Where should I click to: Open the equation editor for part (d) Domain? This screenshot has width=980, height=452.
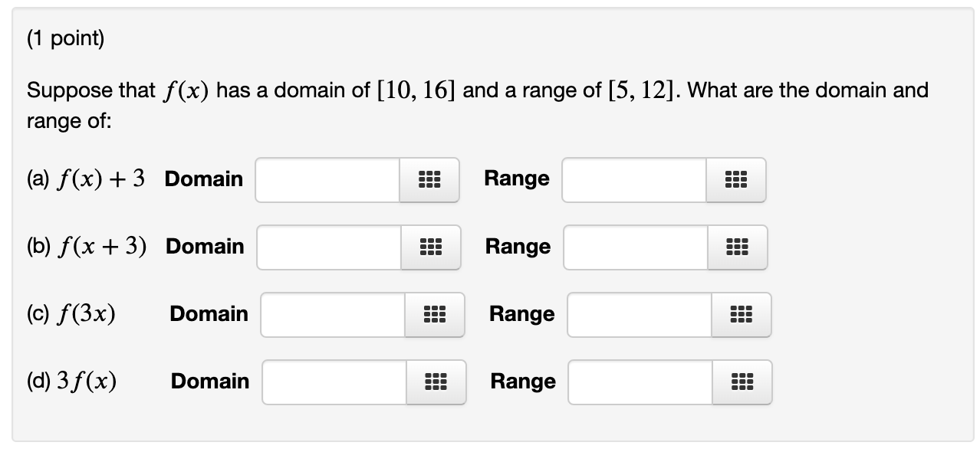(x=436, y=382)
